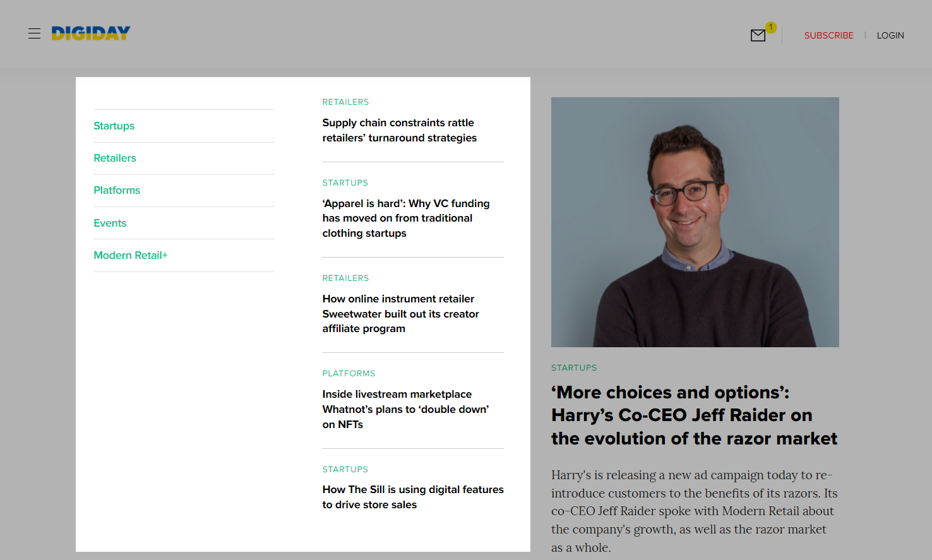
Task: Open the hamburger menu icon
Action: pyautogui.click(x=34, y=33)
